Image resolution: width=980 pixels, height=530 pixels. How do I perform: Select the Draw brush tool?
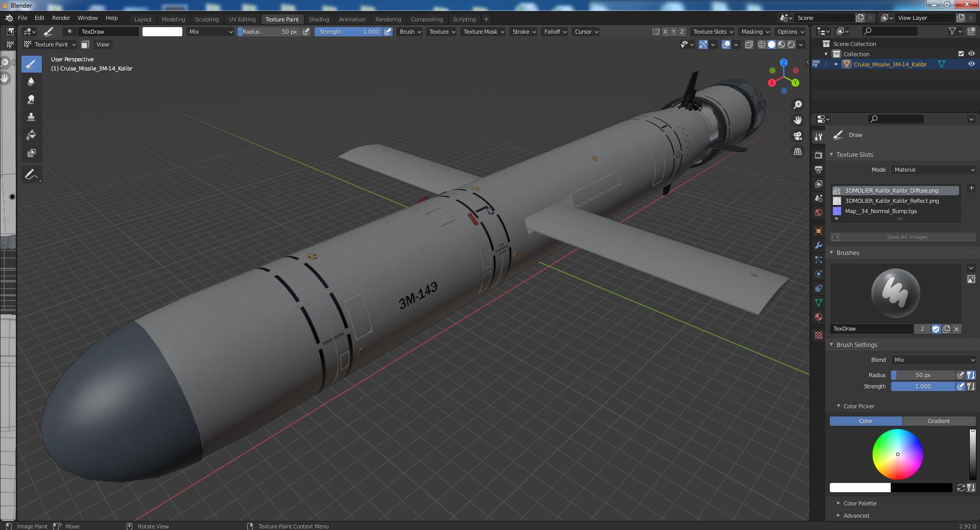[31, 64]
